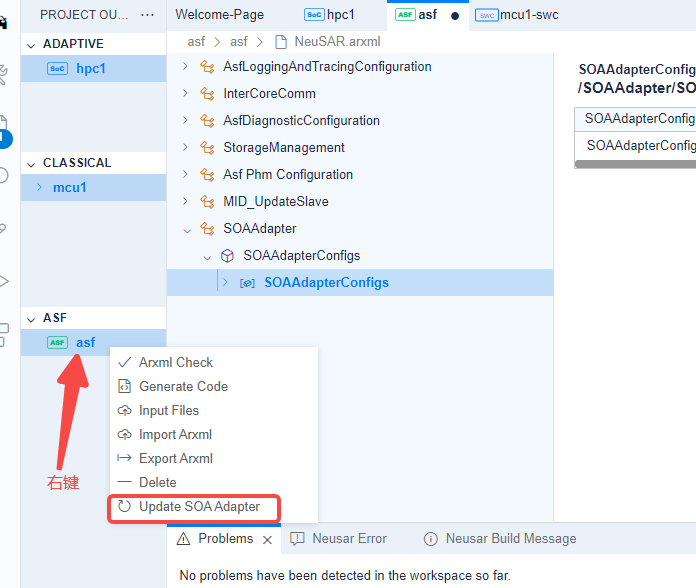Switch to the Welcome-Page tab

pyautogui.click(x=219, y=15)
